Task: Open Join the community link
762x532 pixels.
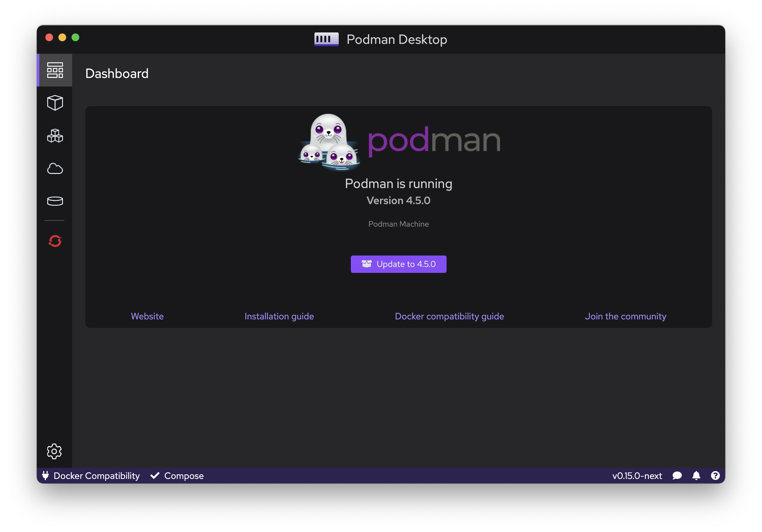Action: pyautogui.click(x=625, y=316)
